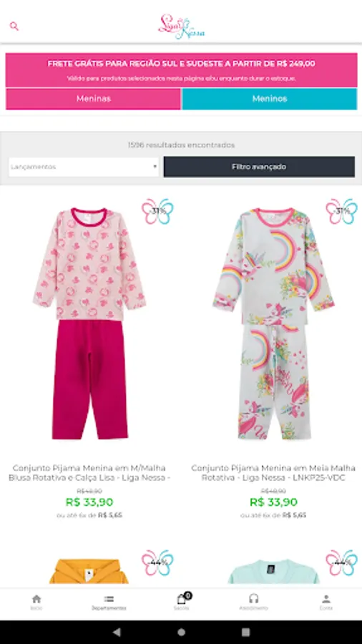The width and height of the screenshot is (362, 644).
Task: Open pink heart pajama product image
Action: tap(89, 323)
